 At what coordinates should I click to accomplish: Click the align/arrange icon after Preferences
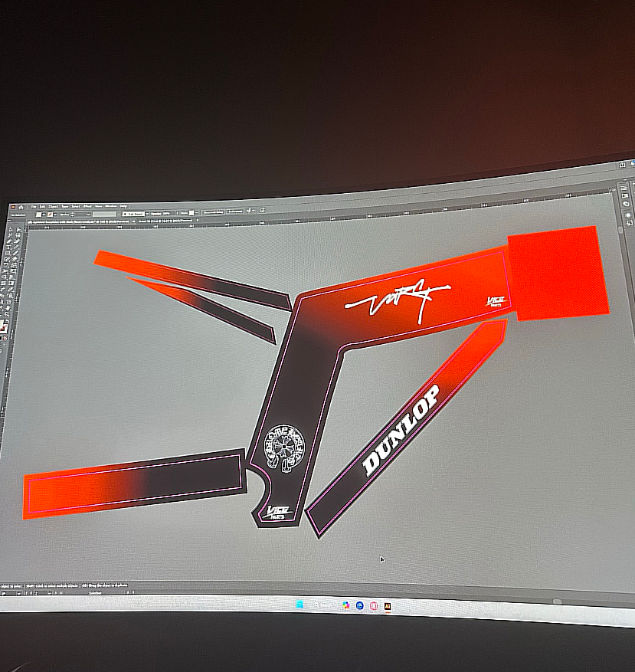[x=250, y=211]
